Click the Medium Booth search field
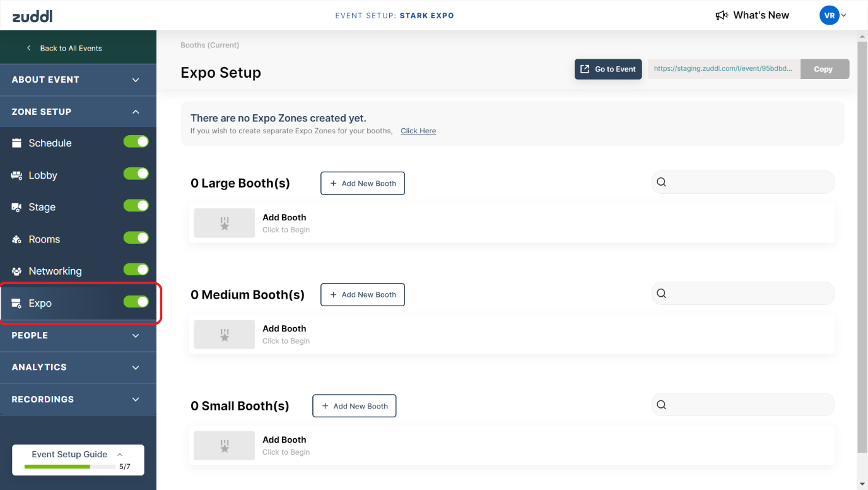 (x=742, y=293)
